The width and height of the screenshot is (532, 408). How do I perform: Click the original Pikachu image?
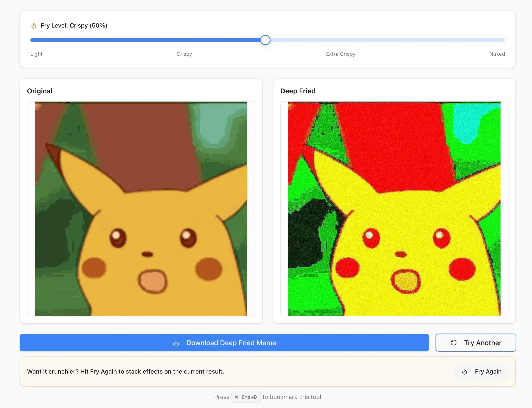coord(141,209)
